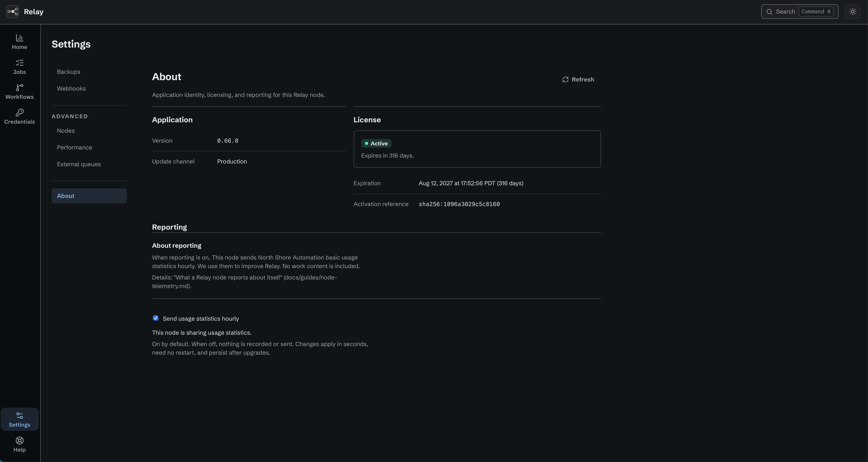Go to Nodes under Advanced
The width and height of the screenshot is (868, 462).
(x=89, y=131)
